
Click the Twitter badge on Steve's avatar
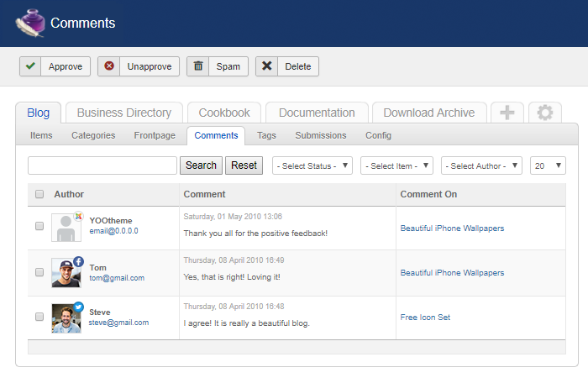click(x=78, y=307)
